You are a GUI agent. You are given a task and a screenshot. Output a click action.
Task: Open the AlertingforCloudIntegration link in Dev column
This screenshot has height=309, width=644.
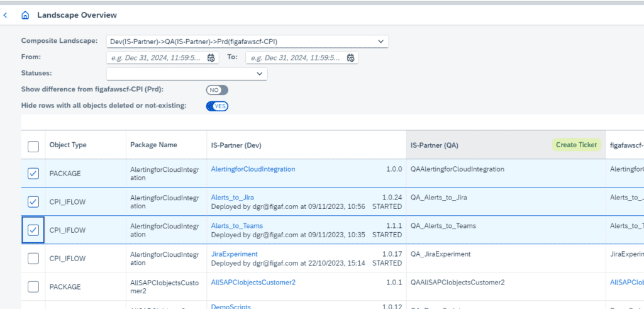tap(253, 169)
